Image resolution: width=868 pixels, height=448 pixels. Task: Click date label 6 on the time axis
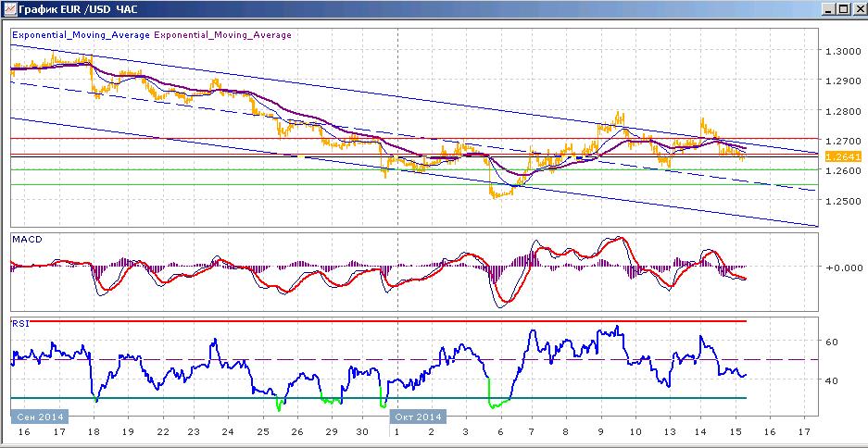coord(500,431)
